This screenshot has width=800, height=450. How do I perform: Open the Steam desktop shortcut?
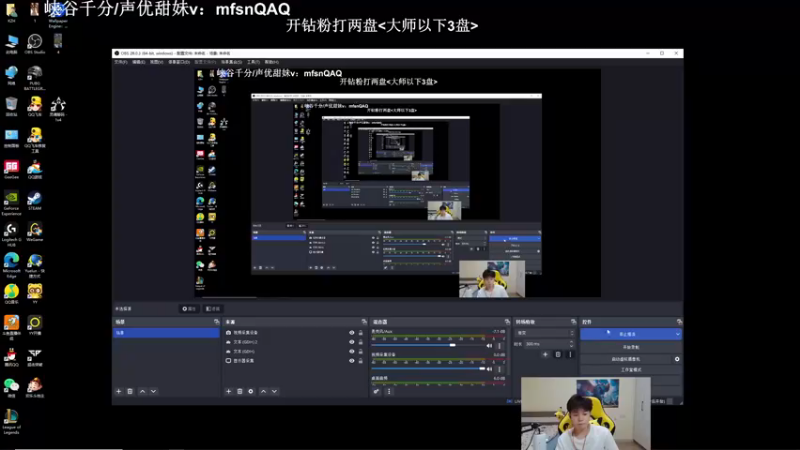tap(35, 201)
